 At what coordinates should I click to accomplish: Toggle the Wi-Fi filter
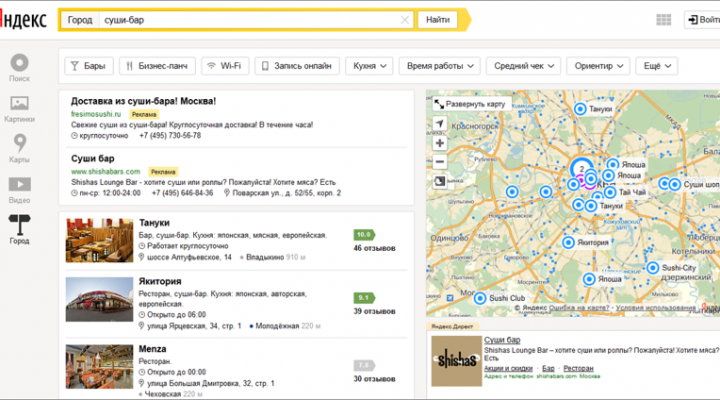pyautogui.click(x=224, y=66)
